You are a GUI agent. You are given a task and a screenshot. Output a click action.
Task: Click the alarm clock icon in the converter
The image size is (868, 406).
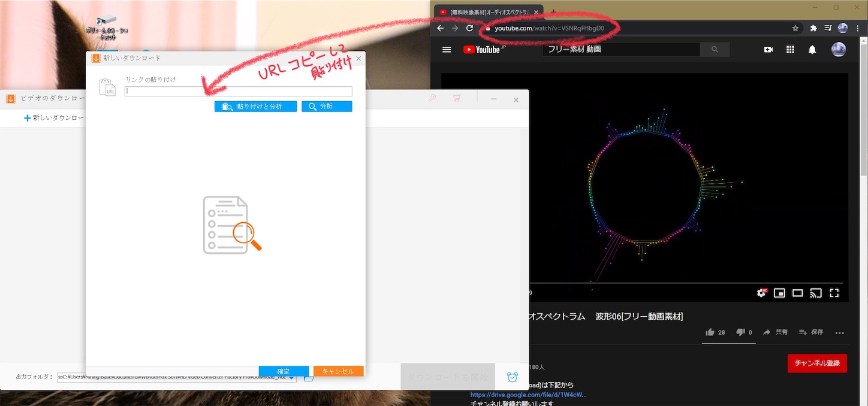point(512,377)
